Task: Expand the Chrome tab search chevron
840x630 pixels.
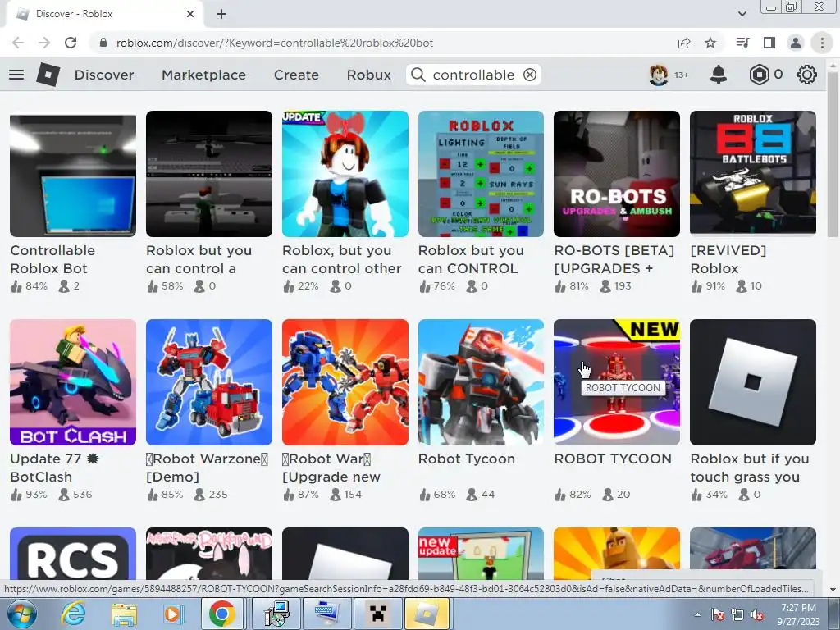Action: tap(742, 14)
